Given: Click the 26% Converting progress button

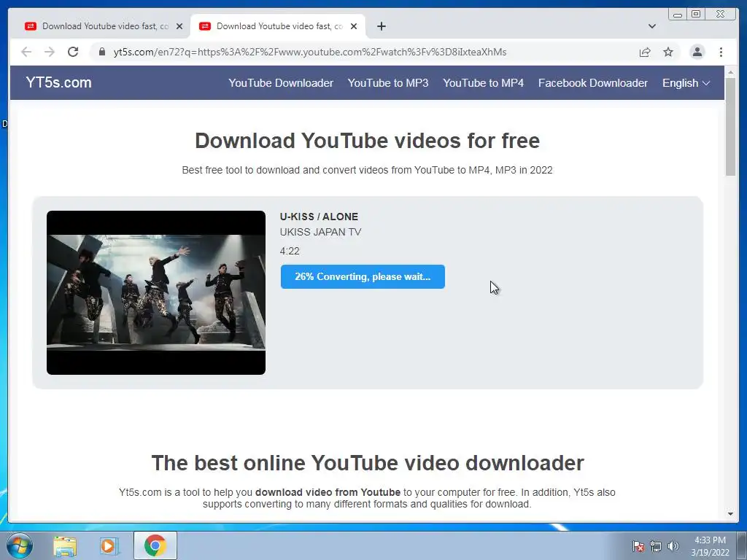Looking at the screenshot, I should tap(363, 276).
